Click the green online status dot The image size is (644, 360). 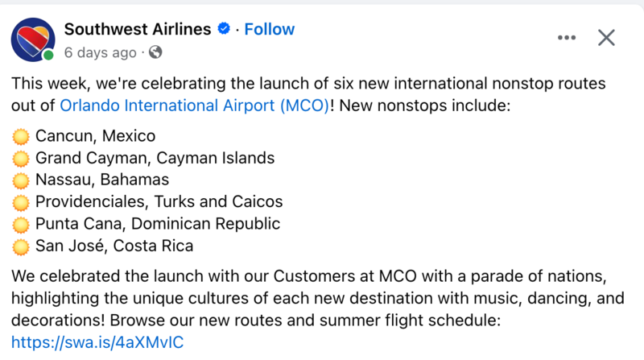pos(48,55)
